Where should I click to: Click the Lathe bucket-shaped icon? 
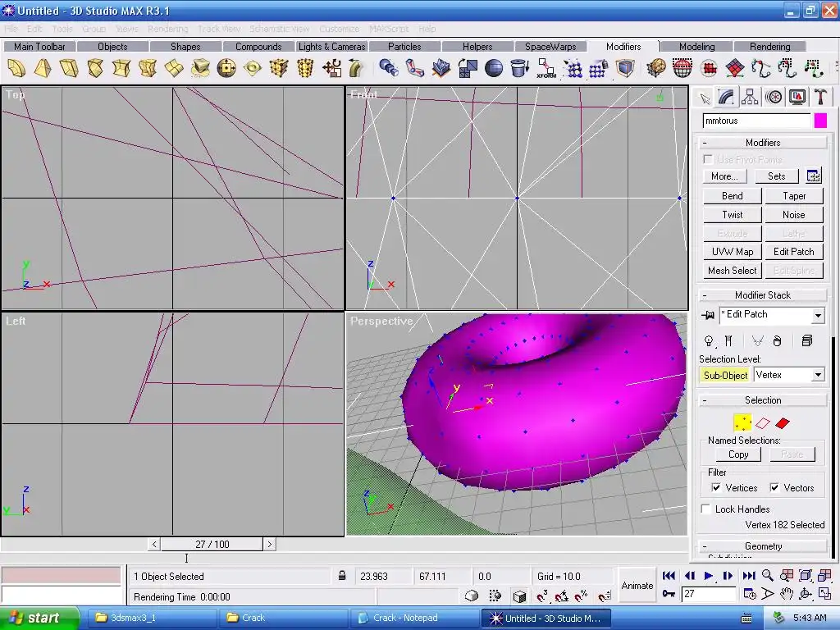[x=519, y=68]
